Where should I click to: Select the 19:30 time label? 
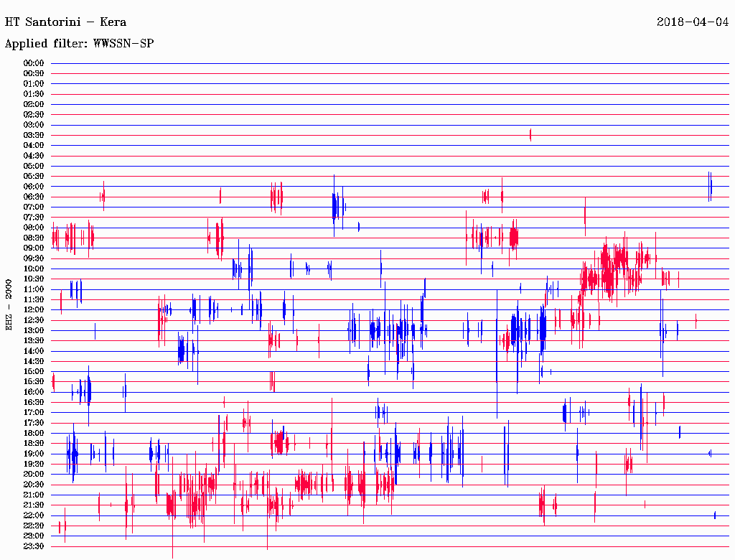(34, 464)
